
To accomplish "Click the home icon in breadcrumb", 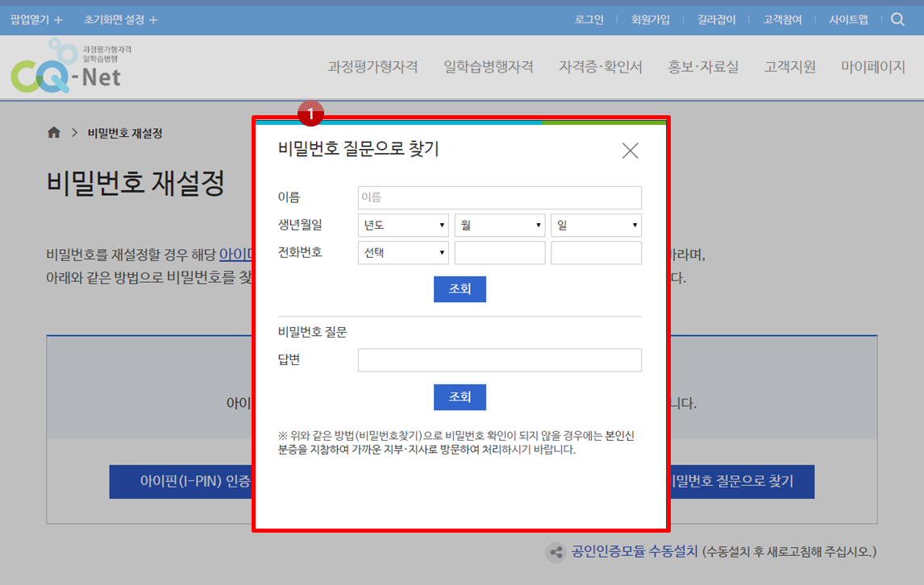I will click(54, 133).
